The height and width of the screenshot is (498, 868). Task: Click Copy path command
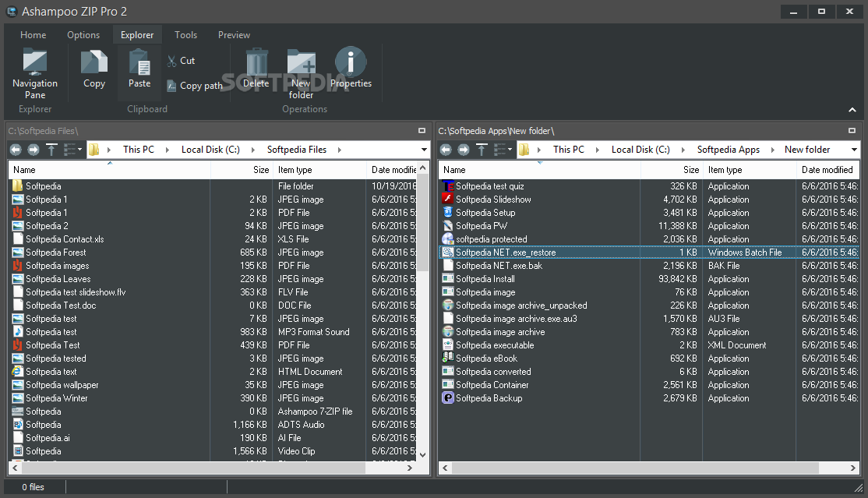click(195, 86)
